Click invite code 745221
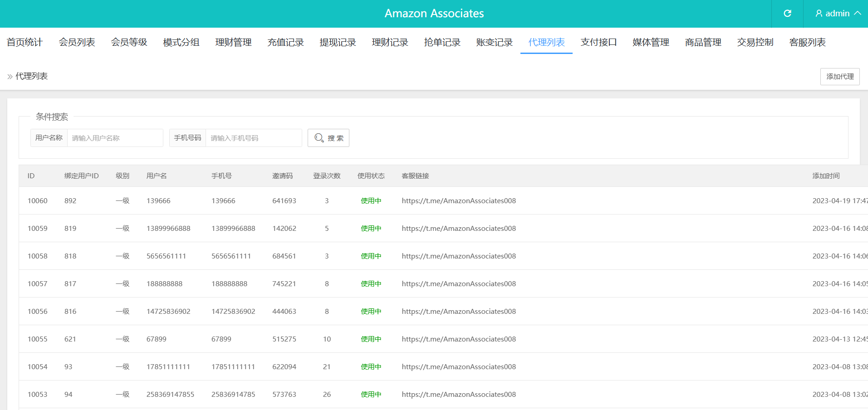Screen dimensions: 868x410 click(284, 283)
